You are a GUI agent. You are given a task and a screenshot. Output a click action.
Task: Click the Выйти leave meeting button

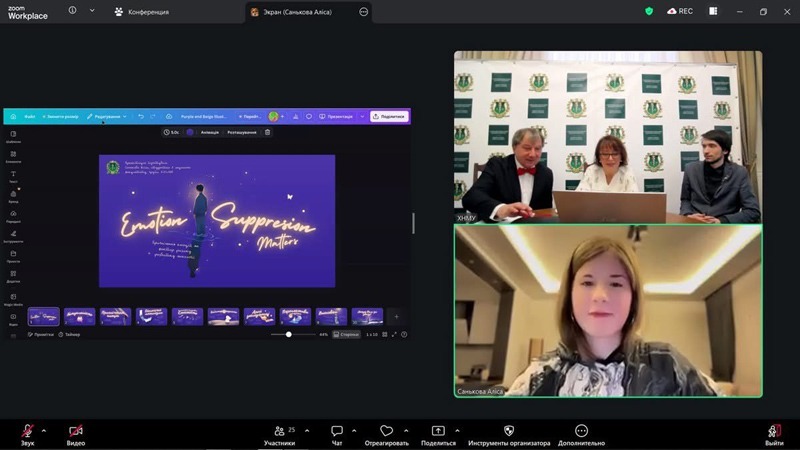point(774,431)
